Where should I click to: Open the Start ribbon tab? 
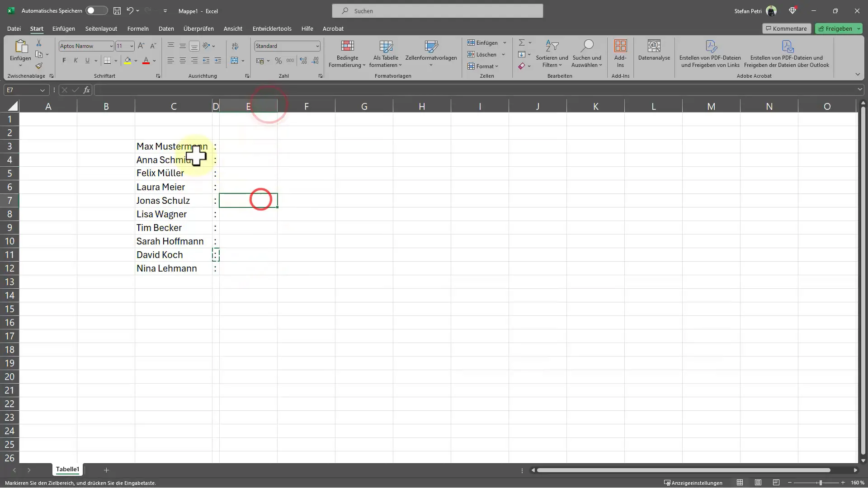pos(36,28)
